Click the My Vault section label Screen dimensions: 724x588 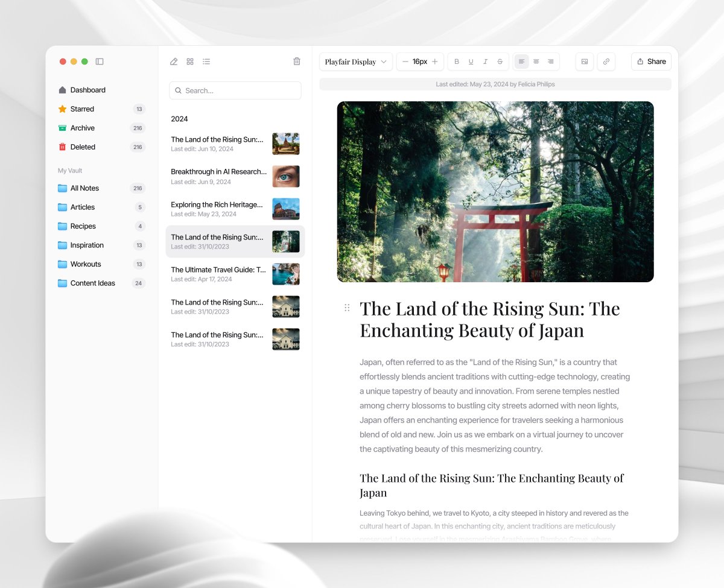click(70, 171)
